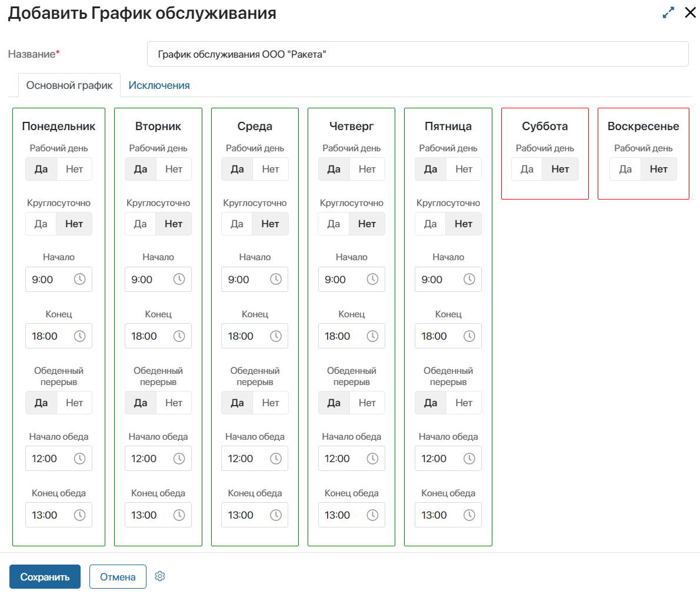Click the Название text input field

418,54
